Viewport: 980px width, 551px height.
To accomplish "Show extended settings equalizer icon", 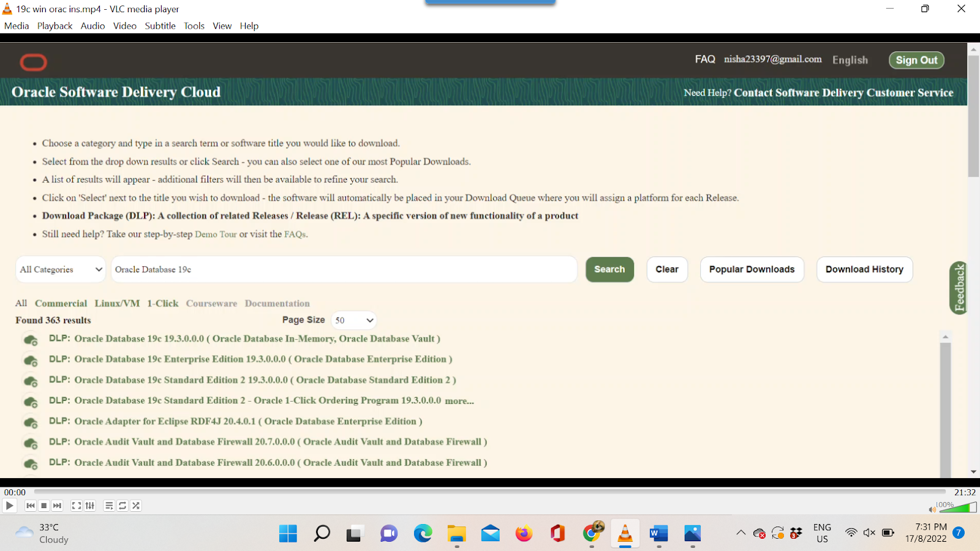I will click(x=90, y=506).
